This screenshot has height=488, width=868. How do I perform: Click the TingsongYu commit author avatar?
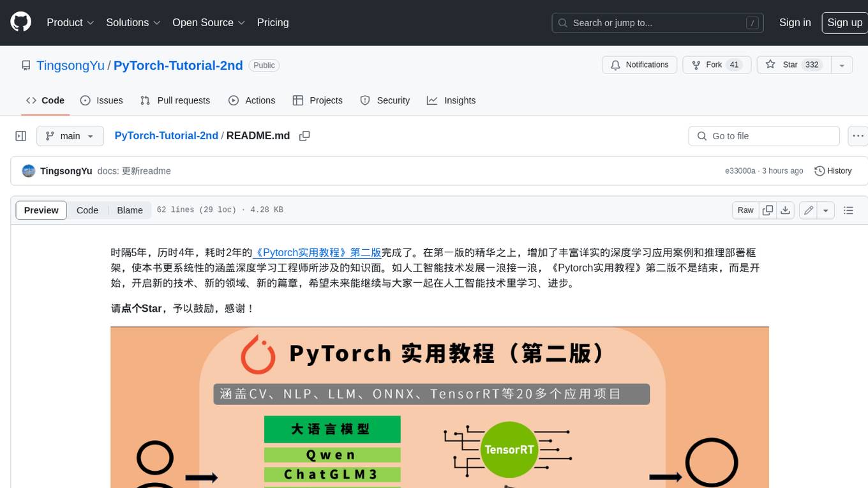[29, 171]
